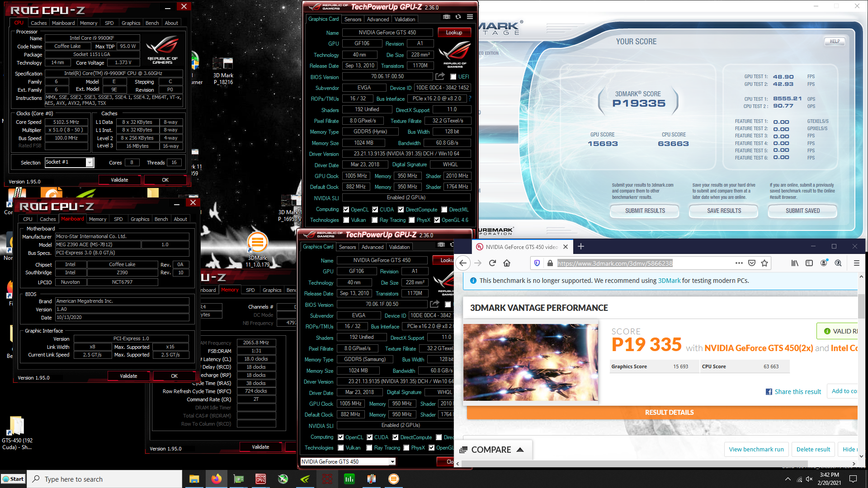The image size is (868, 488).
Task: Take GPU-Z screenshot via camera icon, top window
Action: click(x=447, y=17)
